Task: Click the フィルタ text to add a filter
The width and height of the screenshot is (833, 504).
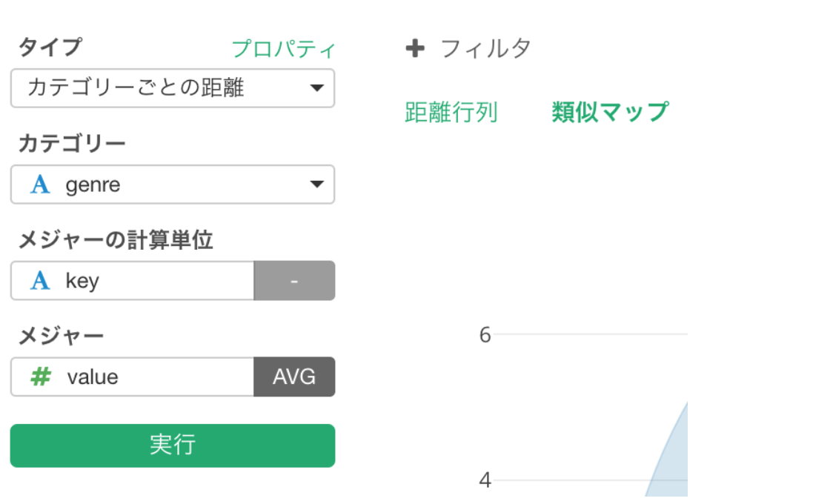Action: 485,49
